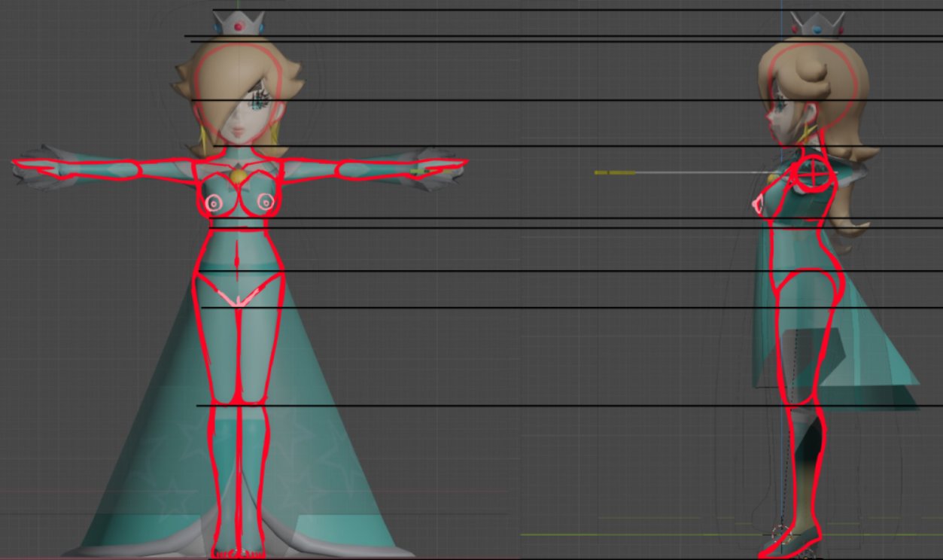Click the 3D cursor near side-view foot
The image size is (943, 560).
coord(780,534)
